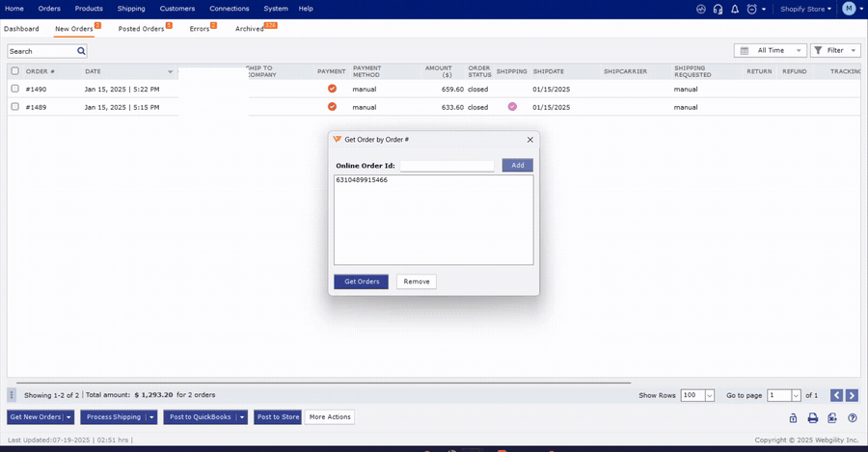Click the Post to Store button
This screenshot has width=868, height=452.
[278, 417]
